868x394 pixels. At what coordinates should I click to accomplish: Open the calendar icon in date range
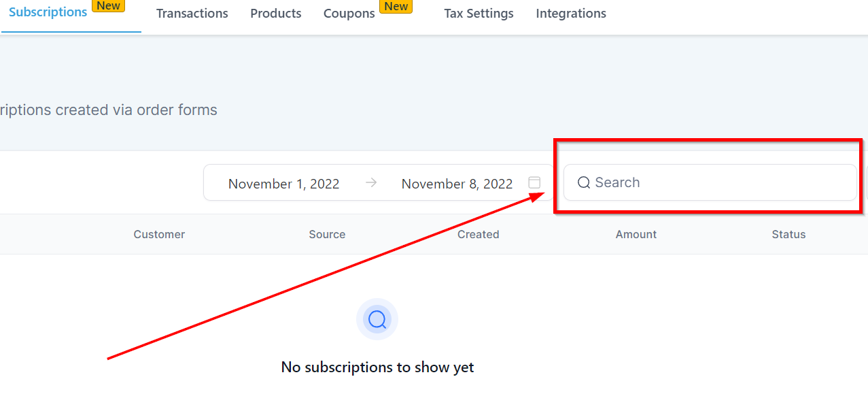click(x=534, y=182)
